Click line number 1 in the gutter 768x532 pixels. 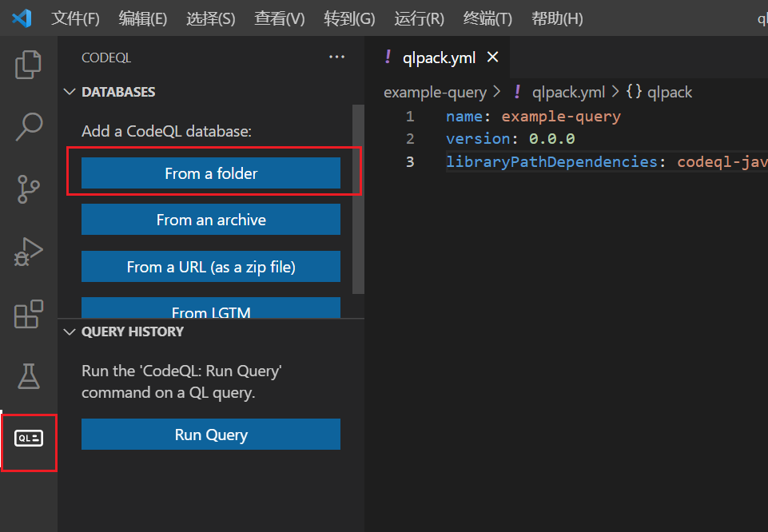410,117
